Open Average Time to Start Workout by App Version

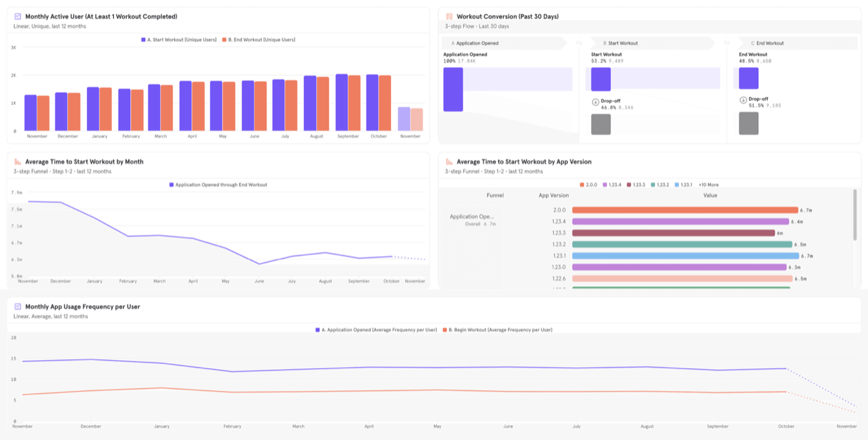[524, 162]
